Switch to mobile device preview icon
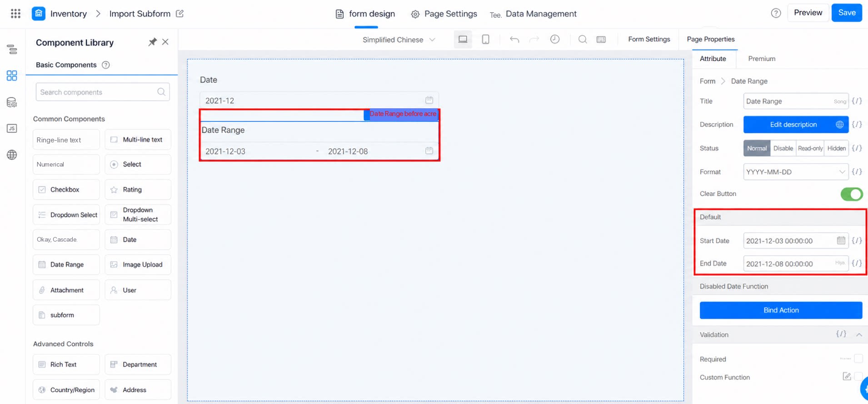This screenshot has width=868, height=404. pyautogui.click(x=485, y=40)
